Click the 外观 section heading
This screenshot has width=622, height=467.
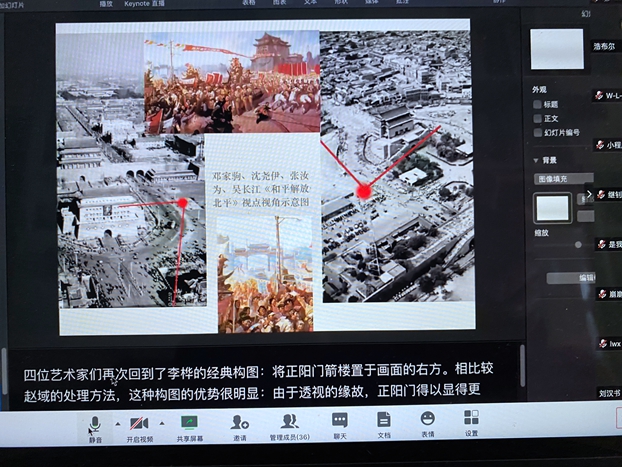[x=539, y=90]
